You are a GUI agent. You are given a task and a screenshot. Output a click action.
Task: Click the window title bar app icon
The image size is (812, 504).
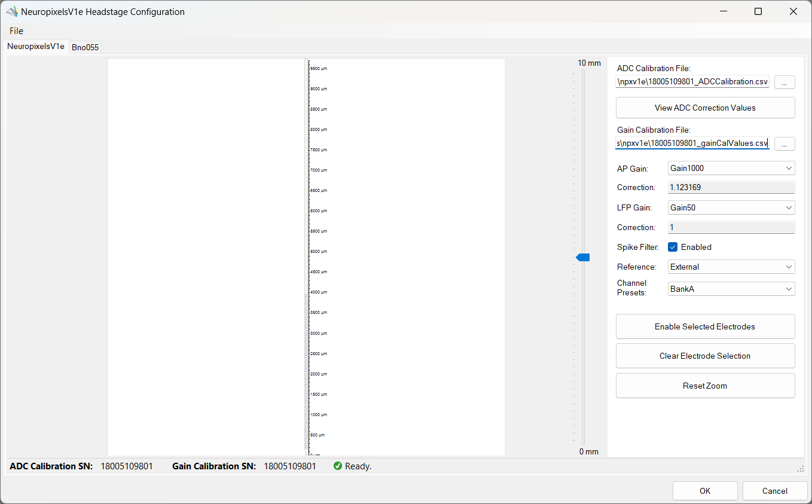11,11
